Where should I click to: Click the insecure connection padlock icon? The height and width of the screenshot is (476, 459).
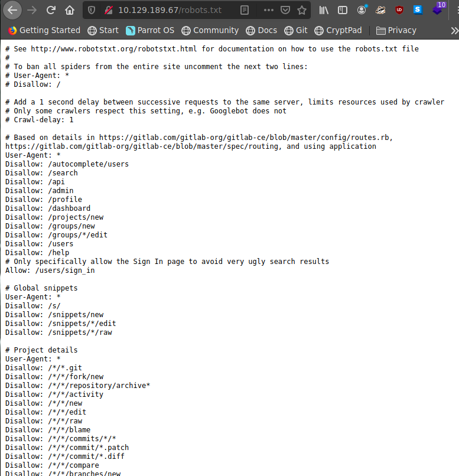coord(108,10)
